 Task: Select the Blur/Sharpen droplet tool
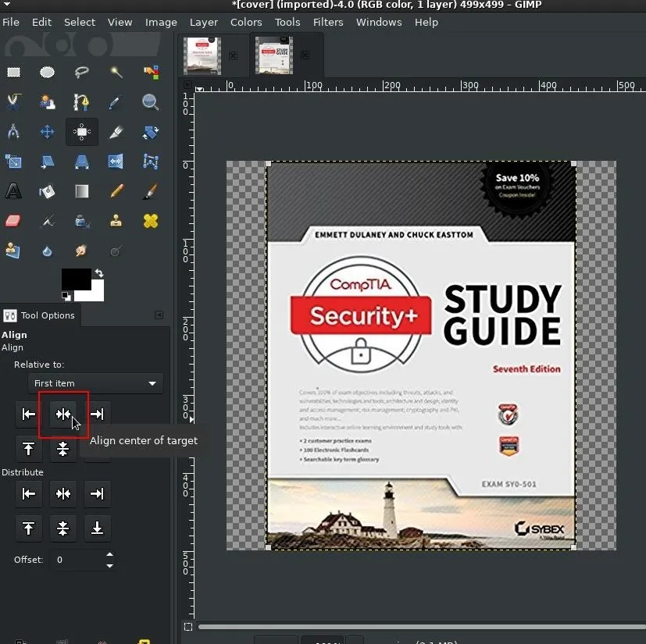tap(48, 251)
